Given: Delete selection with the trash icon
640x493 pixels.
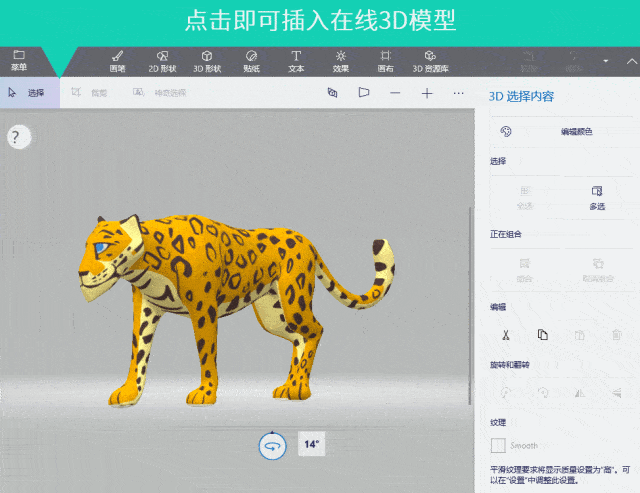Looking at the screenshot, I should [617, 335].
